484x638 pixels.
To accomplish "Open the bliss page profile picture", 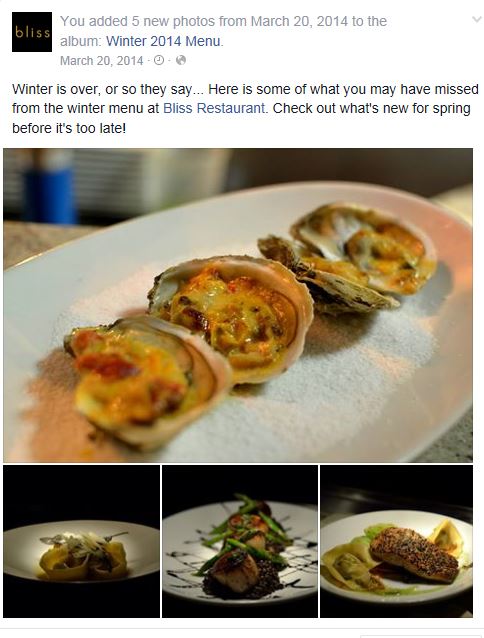I will [x=32, y=32].
